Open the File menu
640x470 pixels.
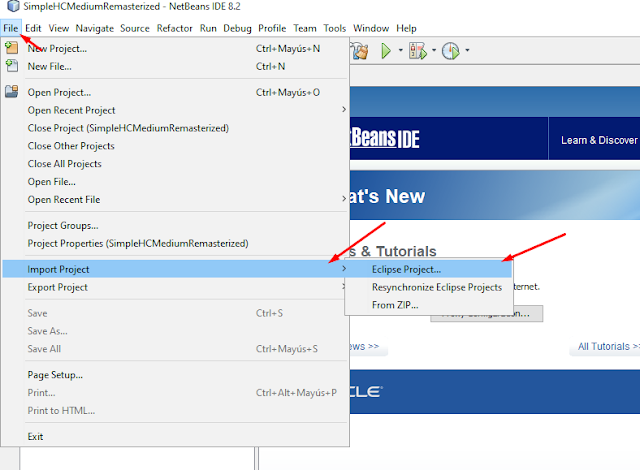tap(11, 28)
